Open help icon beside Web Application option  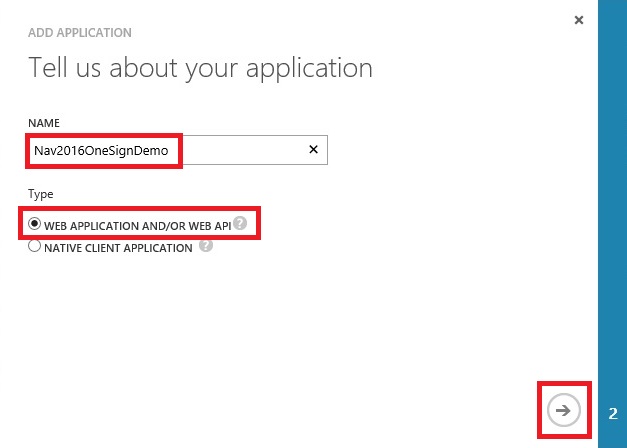(x=240, y=222)
